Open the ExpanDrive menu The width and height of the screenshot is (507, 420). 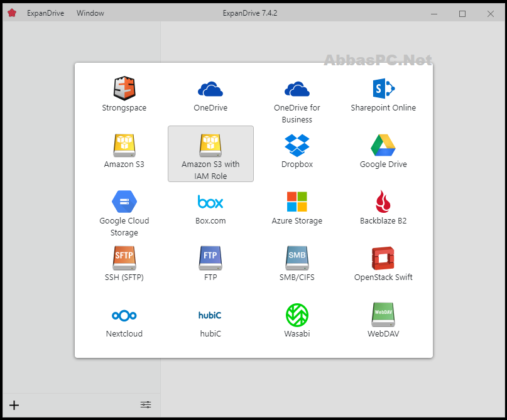click(x=46, y=13)
